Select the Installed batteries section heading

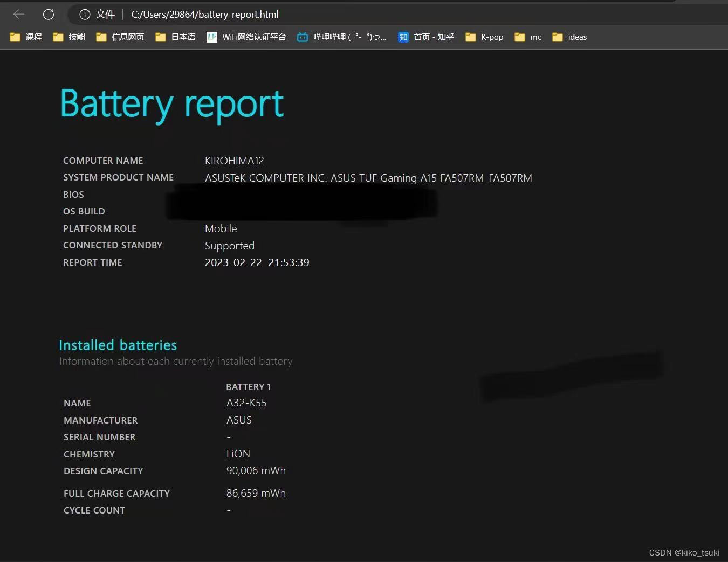118,345
